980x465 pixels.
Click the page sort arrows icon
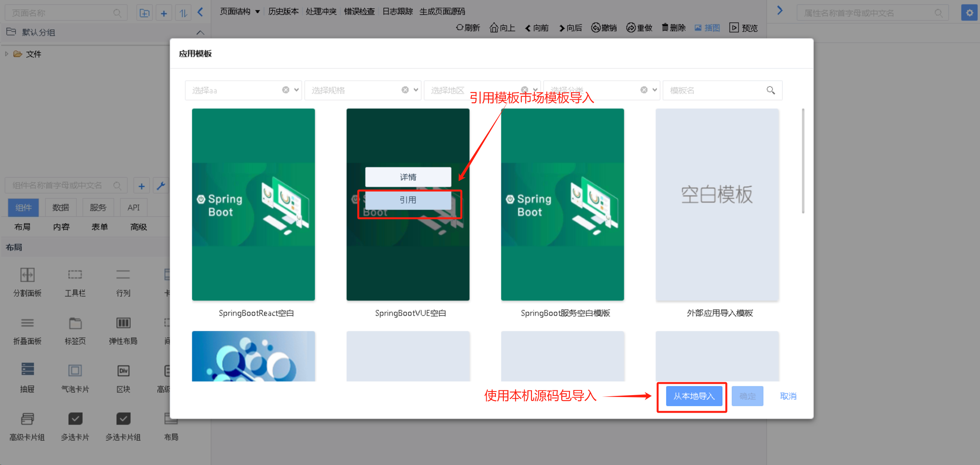coord(183,13)
